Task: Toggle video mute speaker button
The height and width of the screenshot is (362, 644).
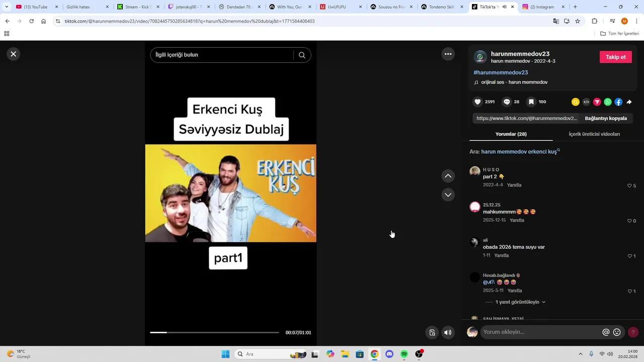Action: pos(448,332)
